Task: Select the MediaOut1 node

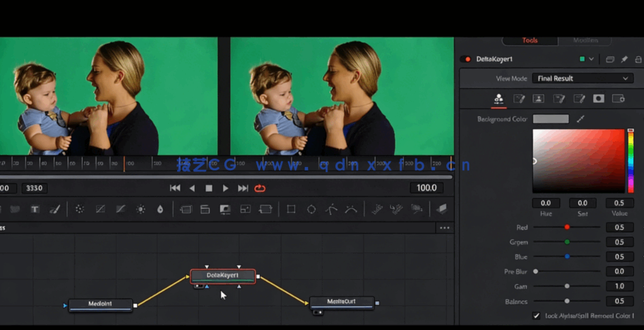Action: point(342,302)
